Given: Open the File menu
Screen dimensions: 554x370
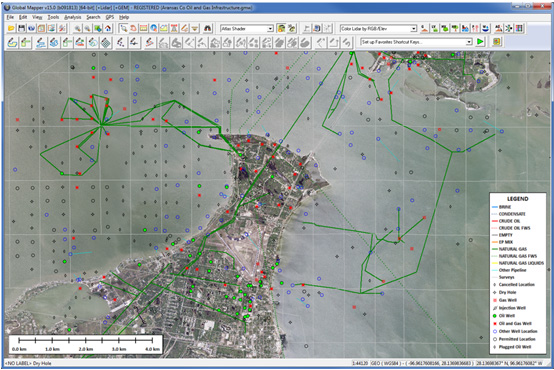Looking at the screenshot, I should pos(10,17).
